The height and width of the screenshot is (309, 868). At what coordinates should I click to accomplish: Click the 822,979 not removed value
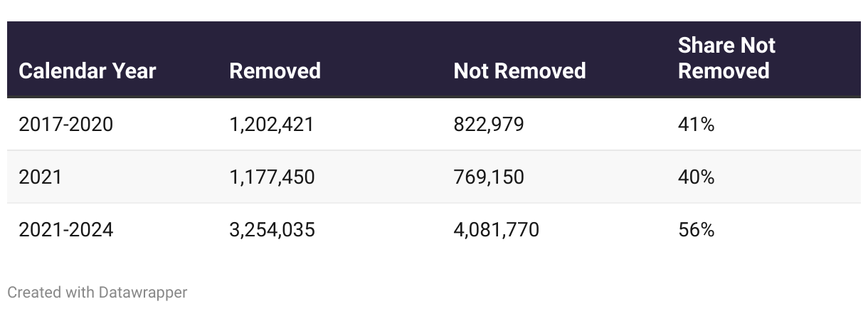click(x=489, y=125)
